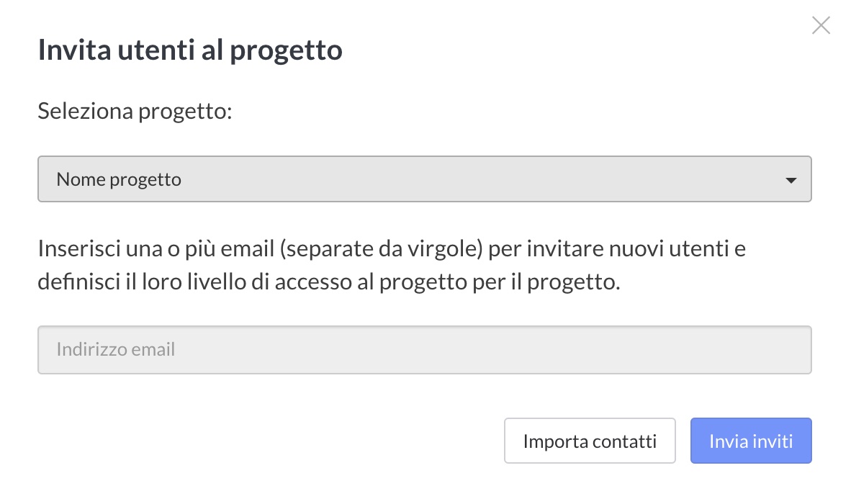Viewport: 851px width, 504px height.
Task: Choose a project from the project selector
Action: (423, 179)
